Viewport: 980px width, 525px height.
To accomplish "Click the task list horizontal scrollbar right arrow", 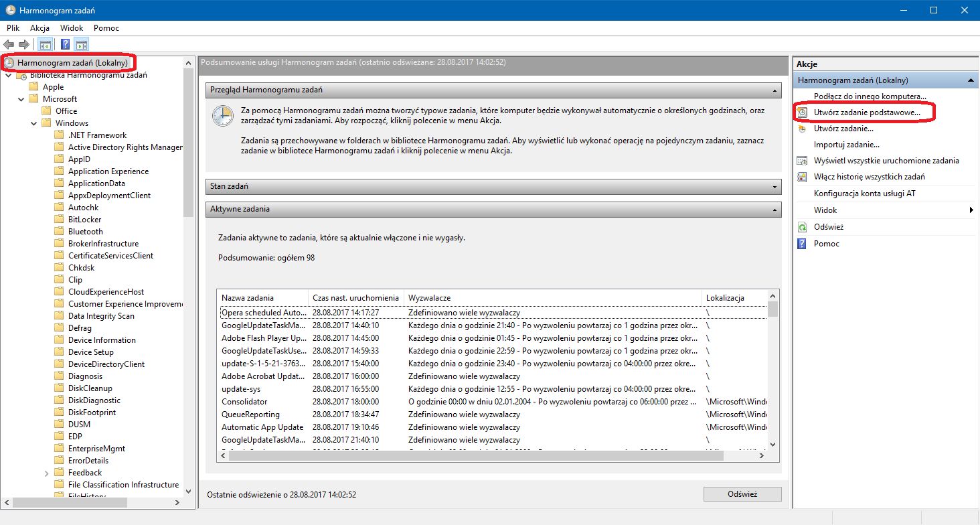I will click(x=762, y=455).
